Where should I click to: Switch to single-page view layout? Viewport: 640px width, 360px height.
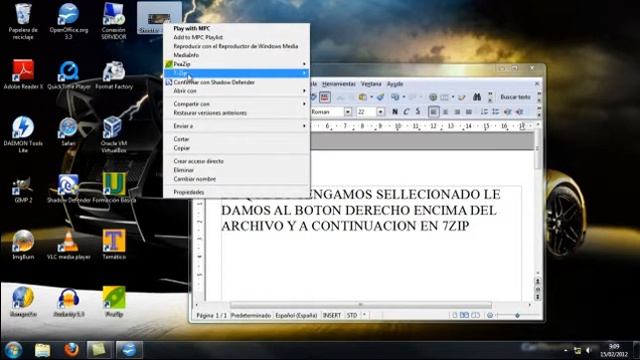pyautogui.click(x=454, y=315)
